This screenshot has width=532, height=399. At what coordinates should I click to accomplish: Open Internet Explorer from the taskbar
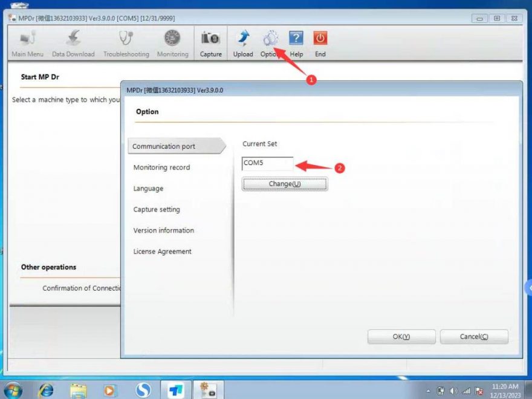(x=46, y=390)
